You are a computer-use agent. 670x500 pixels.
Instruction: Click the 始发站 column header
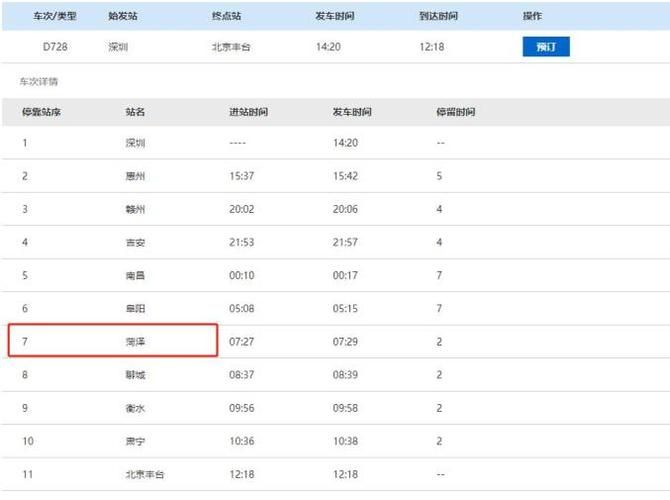coord(123,16)
